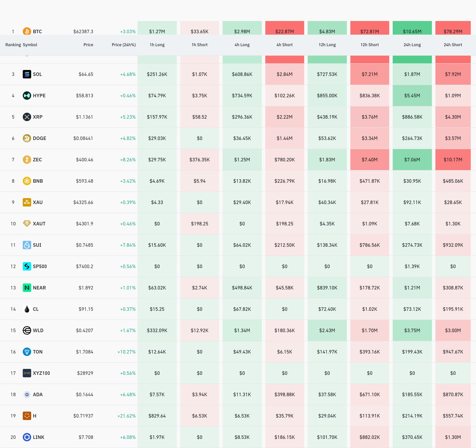This screenshot has width=476, height=448.
Task: Click the Toncoin TON icon
Action: pos(27,352)
